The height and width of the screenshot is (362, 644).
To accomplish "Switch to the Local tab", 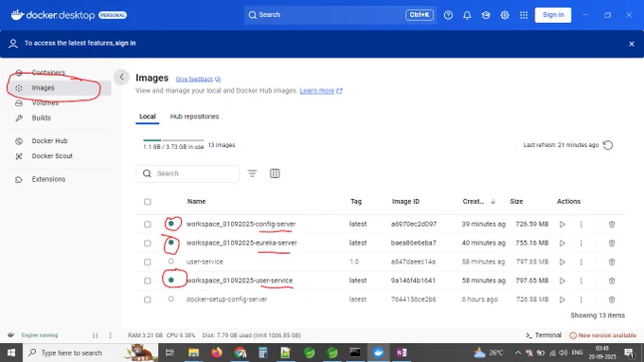I will pos(148,117).
